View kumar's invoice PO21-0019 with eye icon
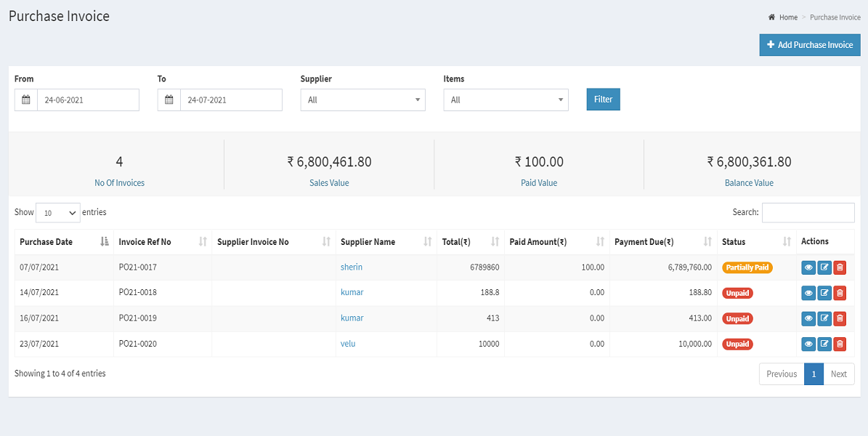Screen dimensions: 868x436 tap(808, 318)
